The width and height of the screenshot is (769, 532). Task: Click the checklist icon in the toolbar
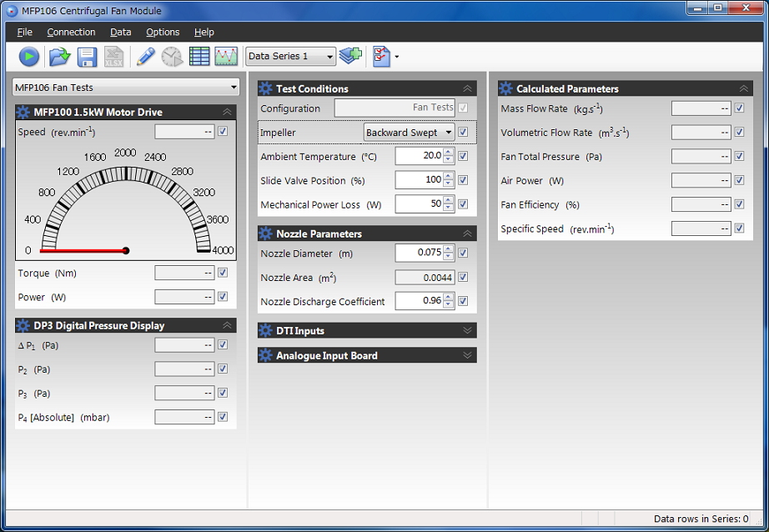381,57
